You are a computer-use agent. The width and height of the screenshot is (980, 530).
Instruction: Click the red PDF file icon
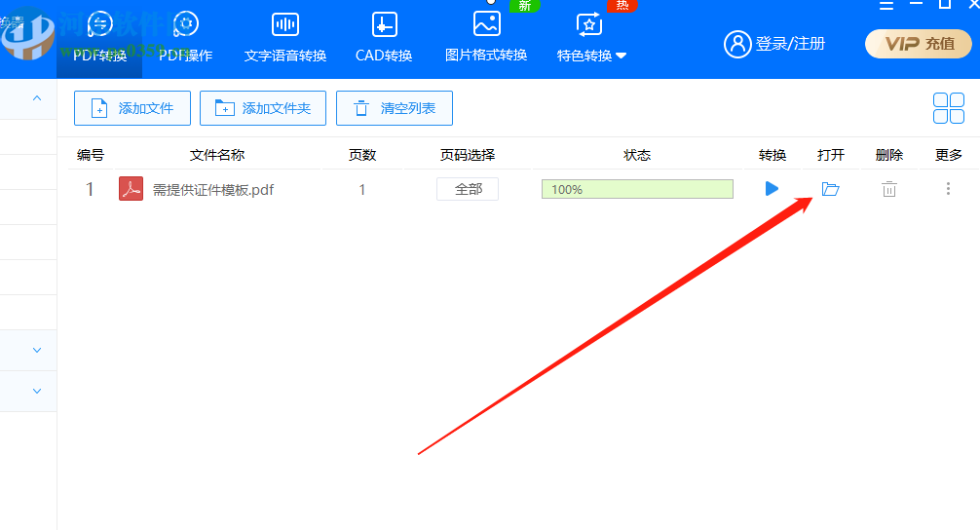click(x=131, y=189)
